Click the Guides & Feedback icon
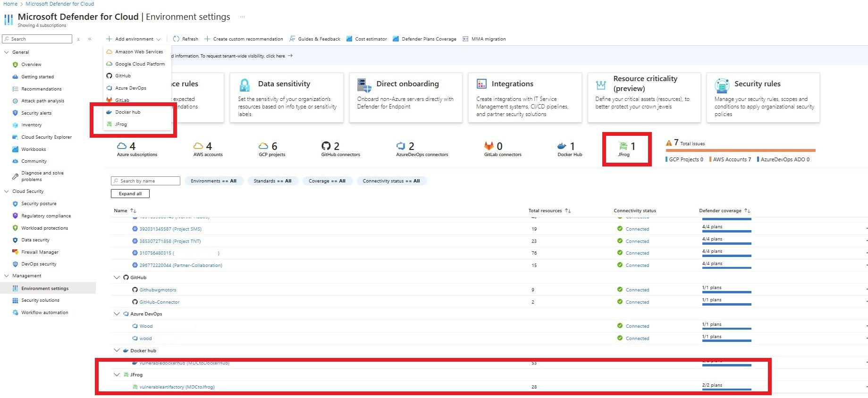This screenshot has width=868, height=398. [293, 39]
